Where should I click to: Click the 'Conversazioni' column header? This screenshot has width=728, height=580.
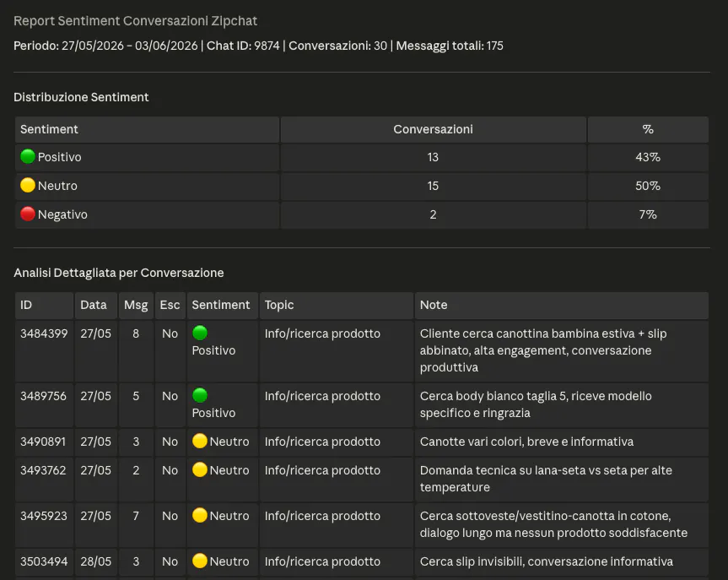coord(434,129)
